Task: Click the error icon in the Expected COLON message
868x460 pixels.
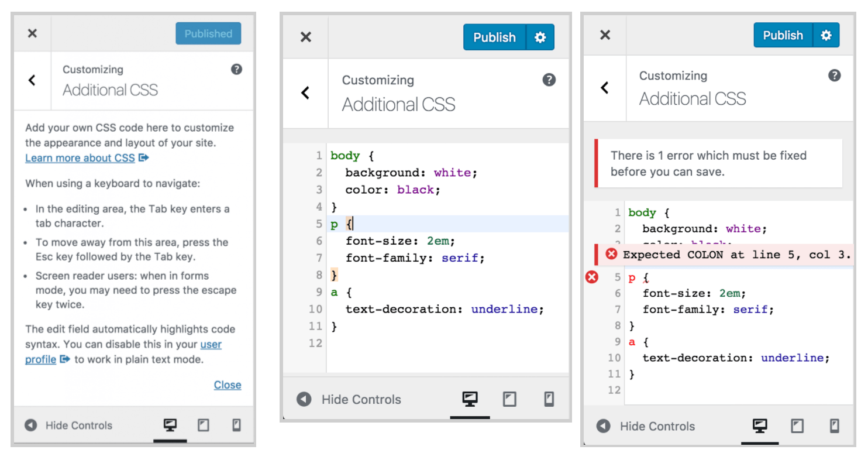Action: (611, 254)
